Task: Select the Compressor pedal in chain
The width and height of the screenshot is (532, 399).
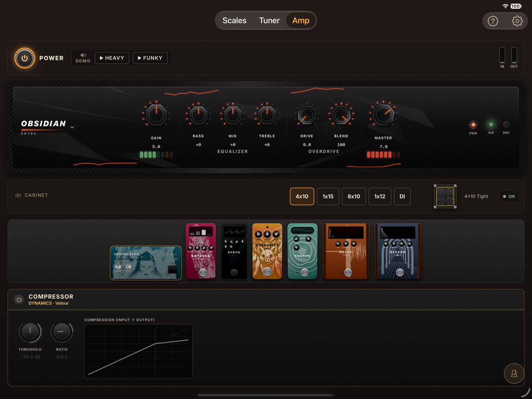Action: coord(146,263)
